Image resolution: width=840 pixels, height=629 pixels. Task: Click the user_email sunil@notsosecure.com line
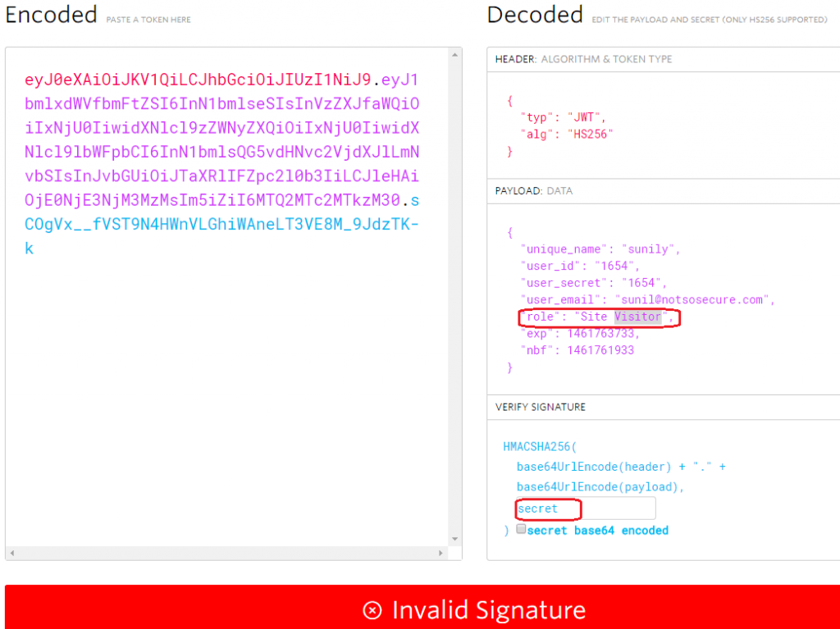point(648,299)
